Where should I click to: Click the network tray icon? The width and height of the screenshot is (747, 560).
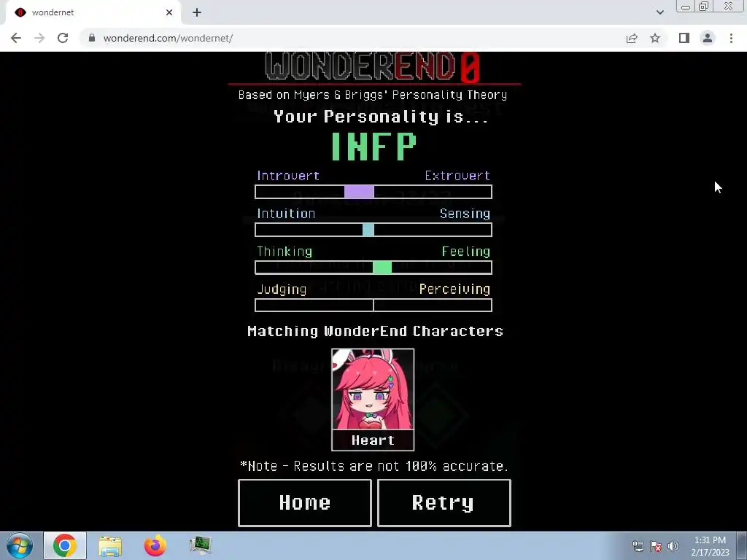tap(638, 546)
